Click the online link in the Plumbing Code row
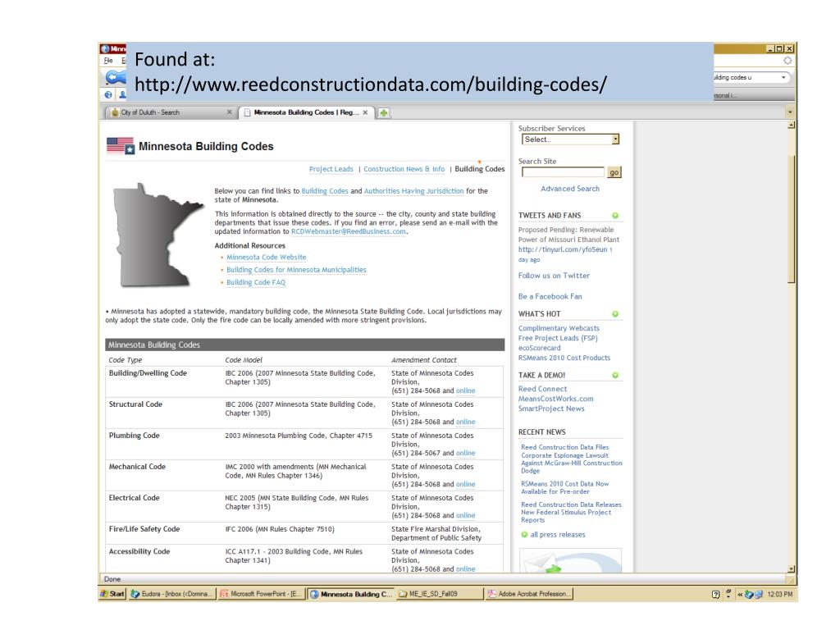Image resolution: width=840 pixels, height=630 pixels. 466,453
